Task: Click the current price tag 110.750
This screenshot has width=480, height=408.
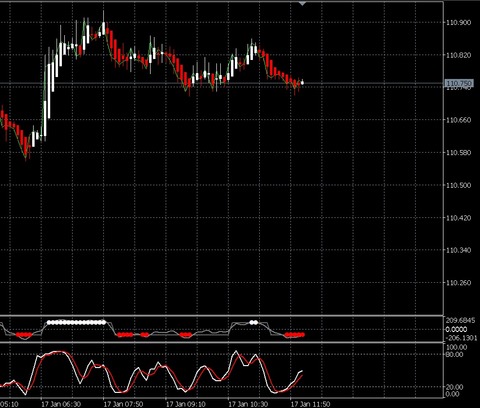Action: [459, 83]
